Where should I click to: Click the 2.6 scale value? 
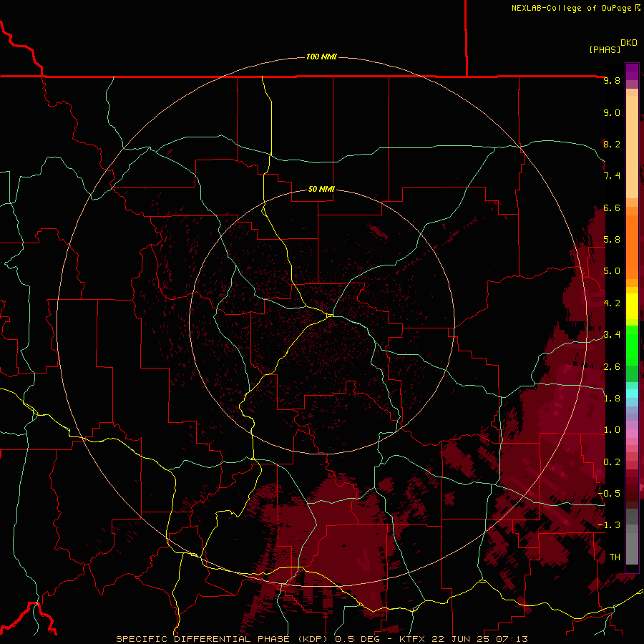click(612, 367)
